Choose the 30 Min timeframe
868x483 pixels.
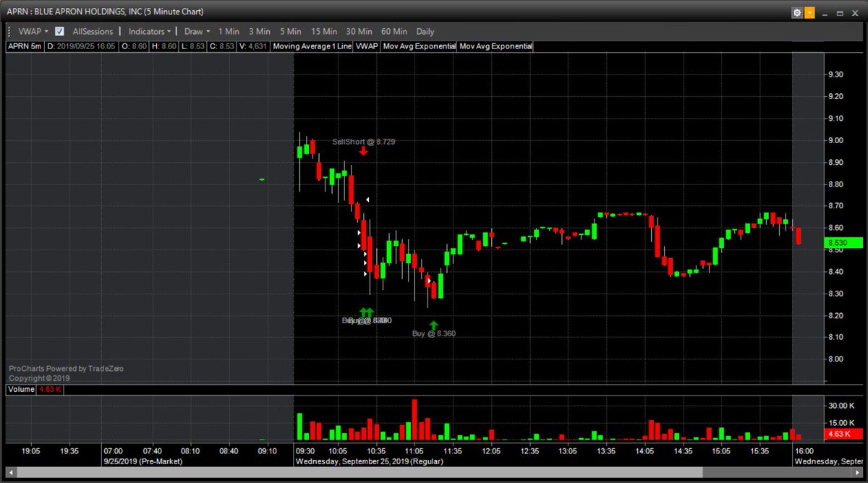point(359,31)
